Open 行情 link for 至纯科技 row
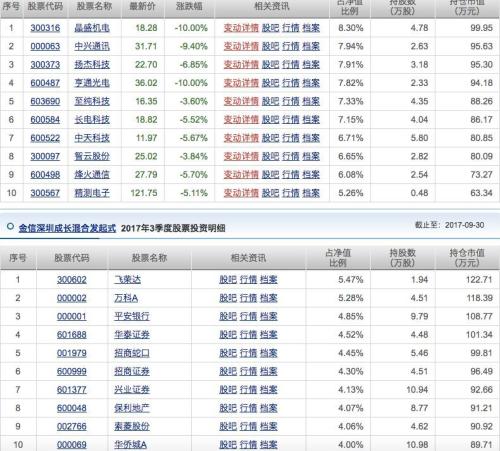The image size is (500, 451). click(x=291, y=101)
